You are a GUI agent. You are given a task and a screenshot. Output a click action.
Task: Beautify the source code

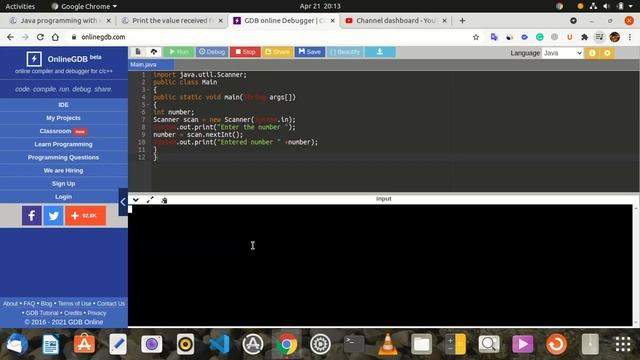click(x=345, y=52)
